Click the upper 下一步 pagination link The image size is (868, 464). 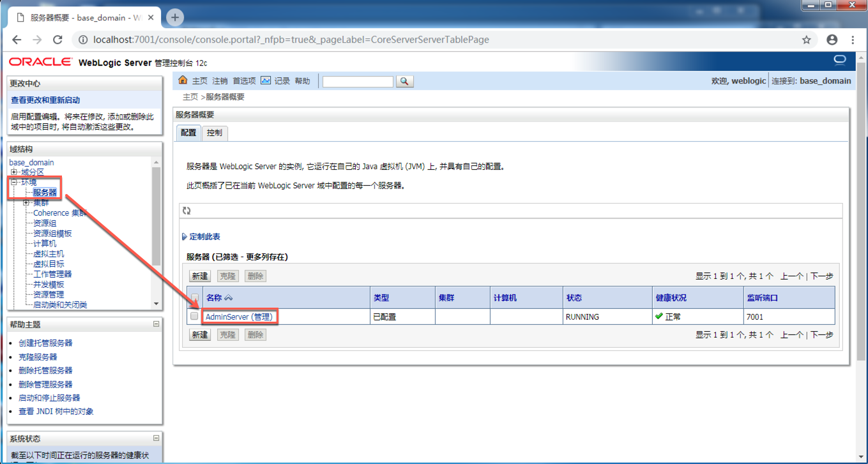(x=822, y=276)
